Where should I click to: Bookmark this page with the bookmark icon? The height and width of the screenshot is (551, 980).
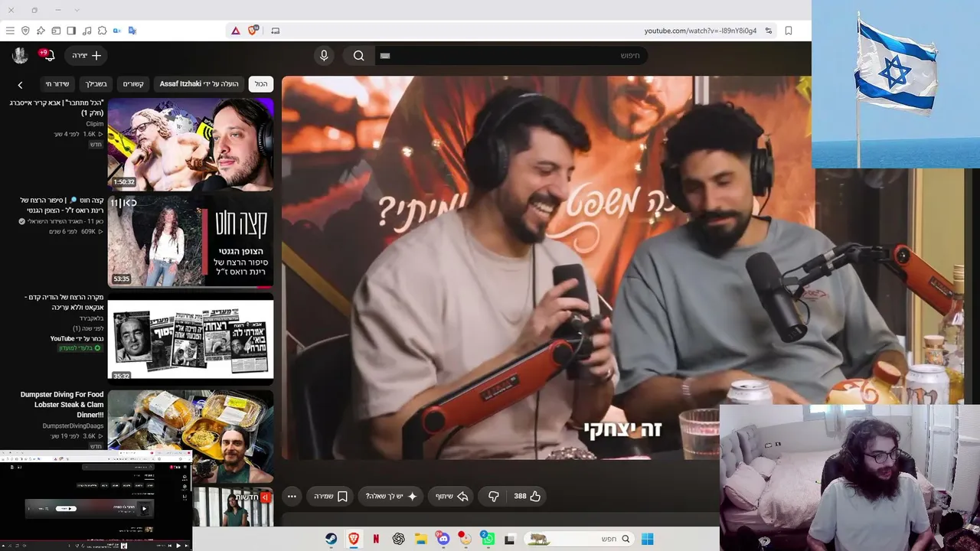coord(789,31)
